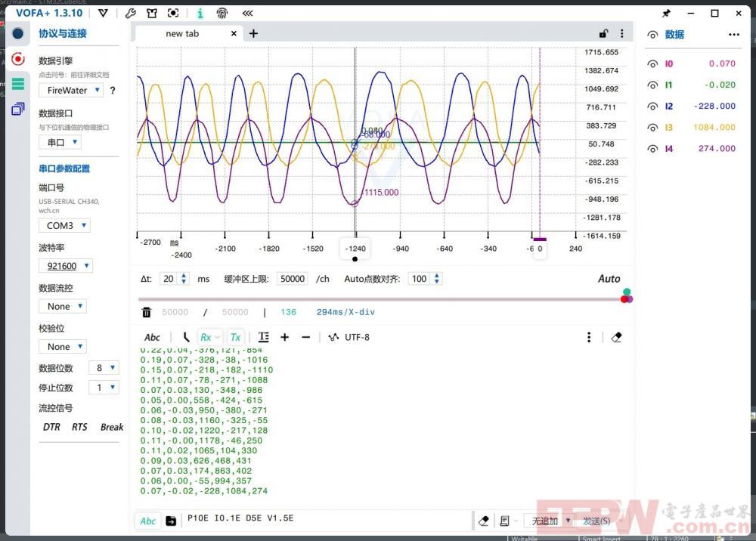Click the fingerprint icon
This screenshot has width=756, height=541.
[222, 13]
